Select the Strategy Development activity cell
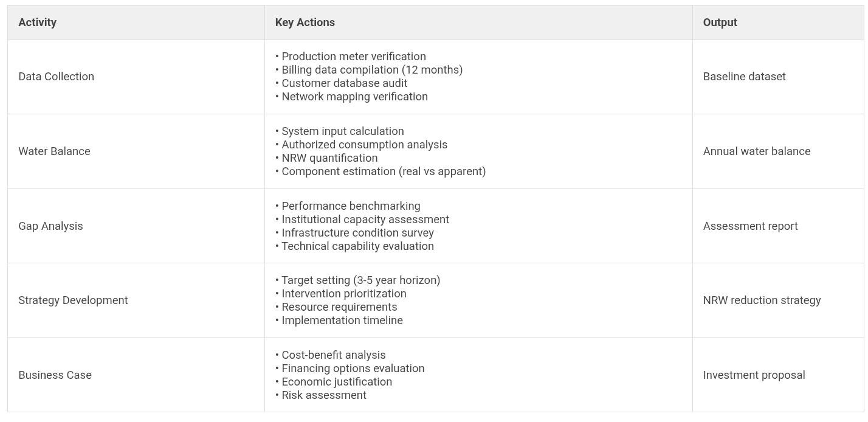The image size is (868, 422). pos(73,300)
